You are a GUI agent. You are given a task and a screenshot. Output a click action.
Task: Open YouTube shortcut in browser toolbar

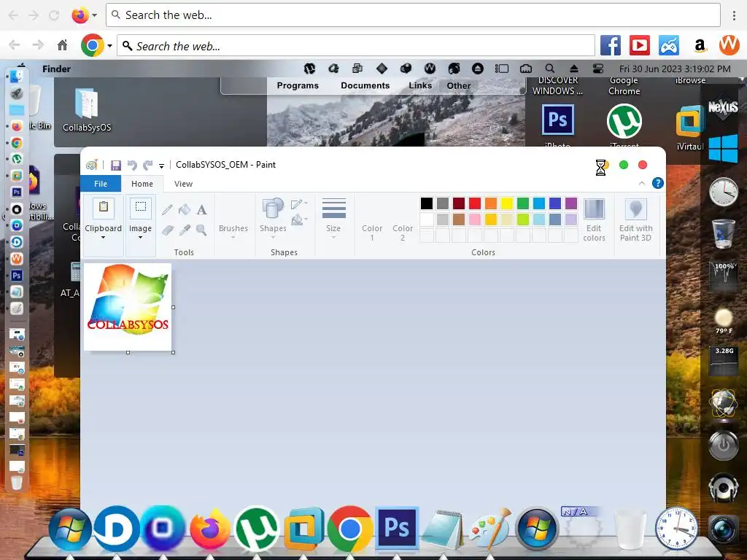click(639, 46)
